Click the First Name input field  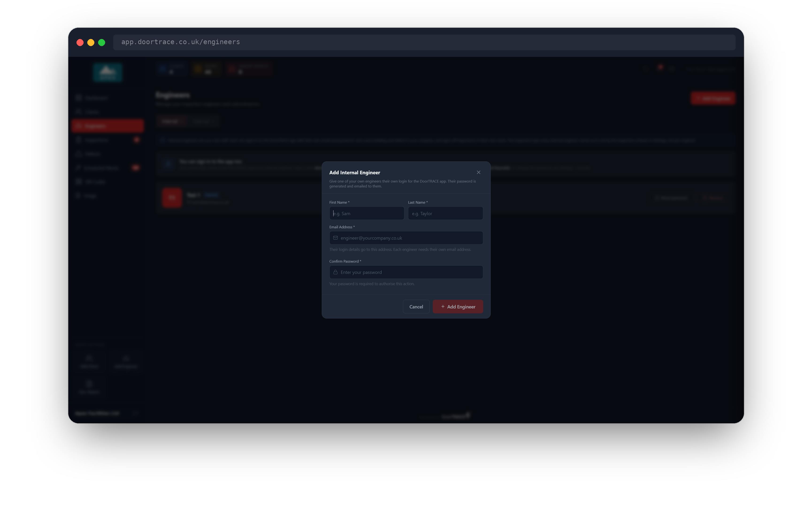[x=367, y=214]
